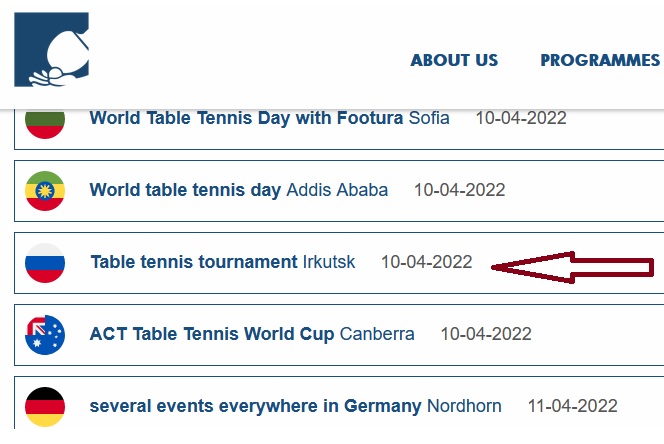Screen dimensions: 664x444
Task: Click the Sofia location text
Action: [x=429, y=118]
